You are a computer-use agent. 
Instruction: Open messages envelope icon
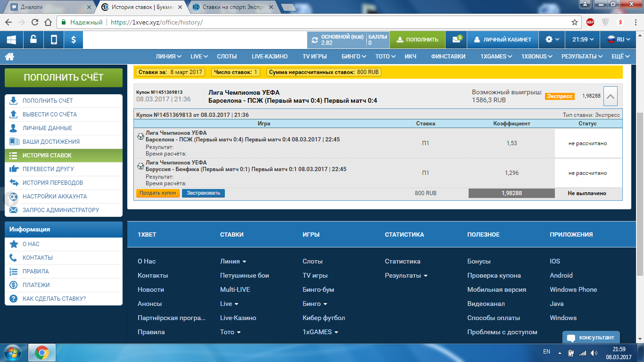(456, 40)
